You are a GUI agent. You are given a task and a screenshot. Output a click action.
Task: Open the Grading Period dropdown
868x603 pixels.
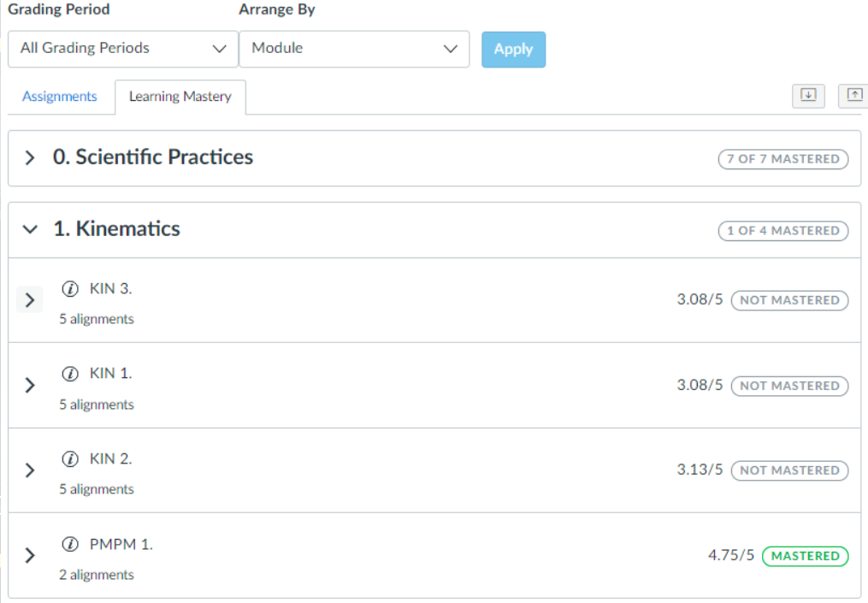coord(122,49)
